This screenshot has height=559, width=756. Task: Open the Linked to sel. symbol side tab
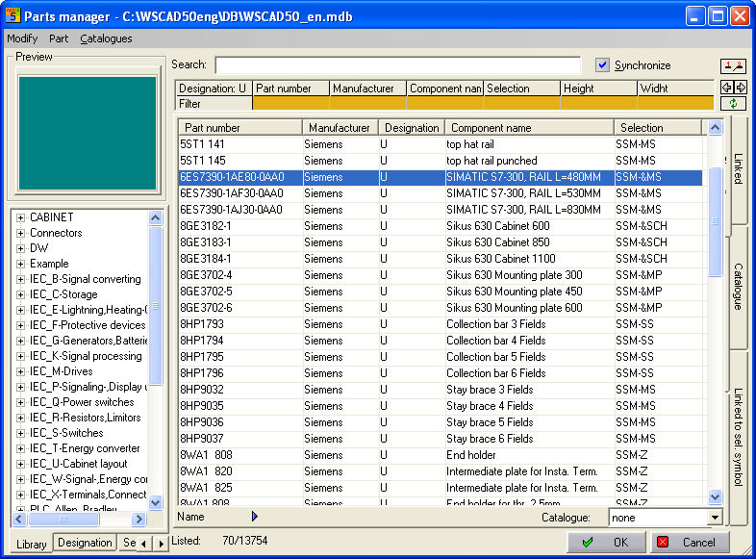739,437
